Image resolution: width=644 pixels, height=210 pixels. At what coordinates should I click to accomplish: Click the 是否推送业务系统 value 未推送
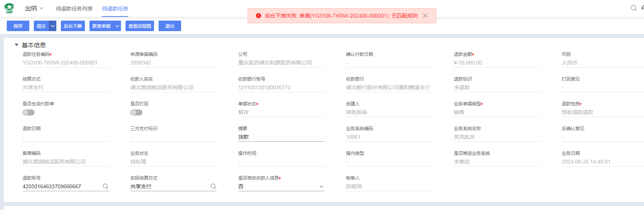462,162
